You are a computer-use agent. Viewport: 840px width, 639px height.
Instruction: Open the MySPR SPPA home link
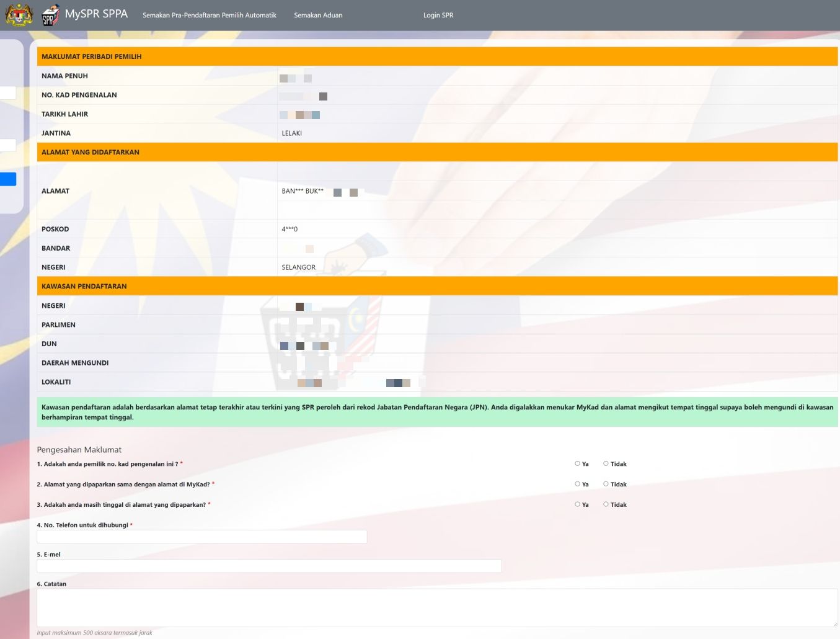[x=96, y=14]
